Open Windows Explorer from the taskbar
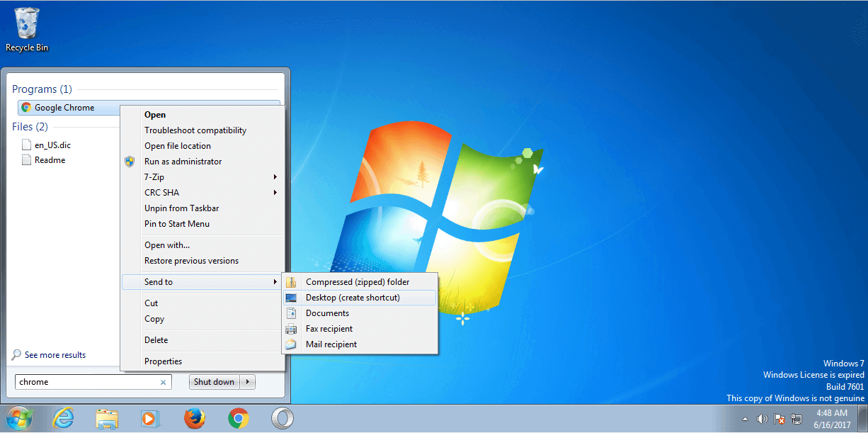The image size is (868, 433). 107,419
